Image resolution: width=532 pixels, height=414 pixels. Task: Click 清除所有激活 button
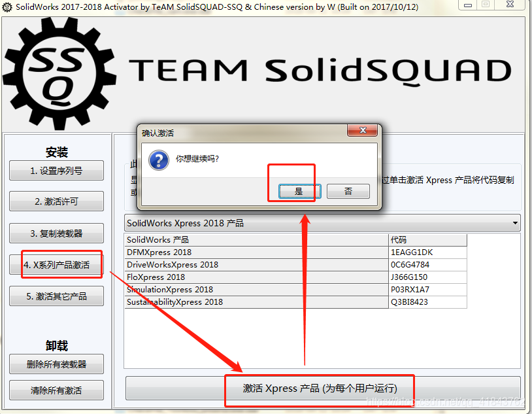(x=56, y=390)
